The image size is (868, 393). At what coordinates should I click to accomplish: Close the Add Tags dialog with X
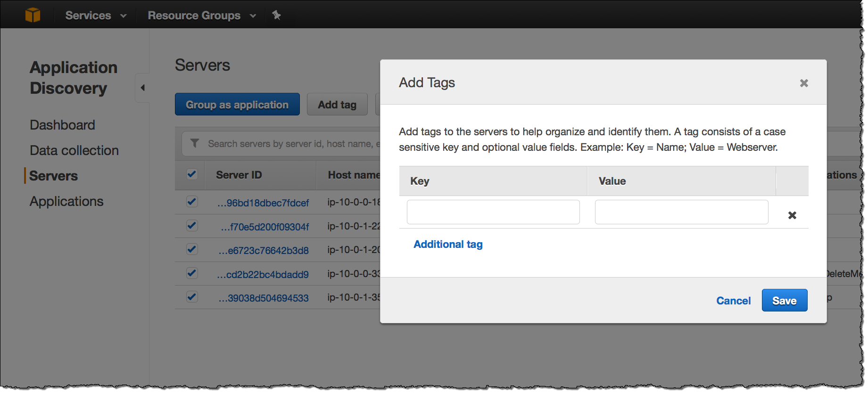(804, 83)
